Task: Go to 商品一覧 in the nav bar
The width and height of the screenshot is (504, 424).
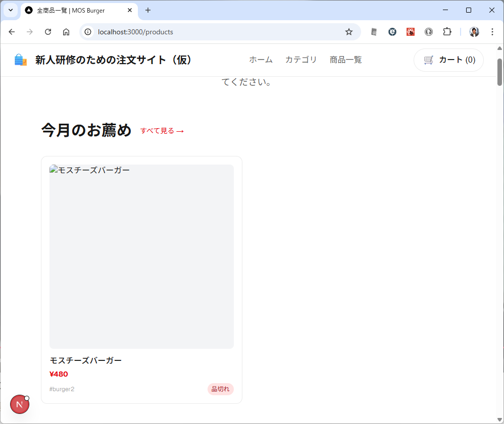Action: coord(345,60)
